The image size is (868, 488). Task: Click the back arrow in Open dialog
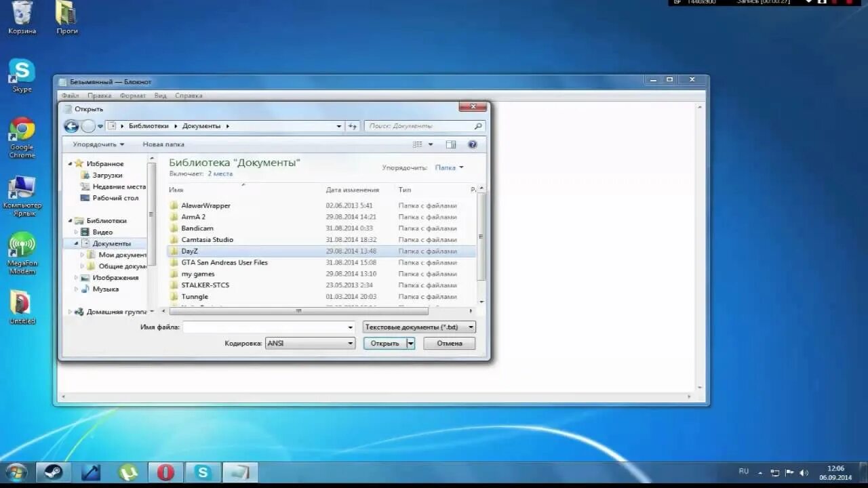71,126
